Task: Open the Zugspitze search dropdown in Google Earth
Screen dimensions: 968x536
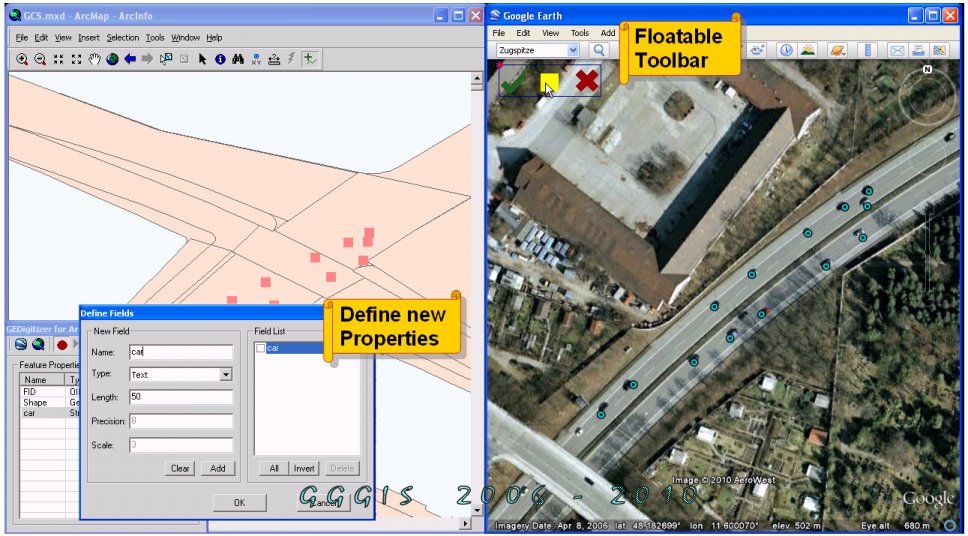Action: 574,50
